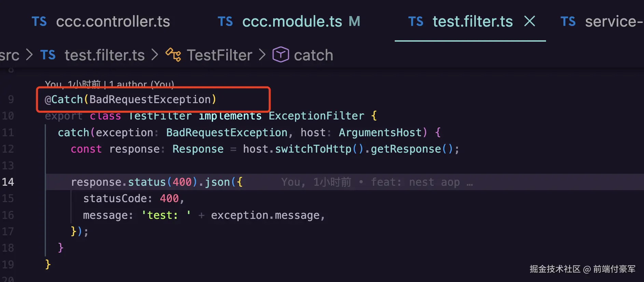
Task: Close the test.filter.ts tab
Action: [x=530, y=21]
